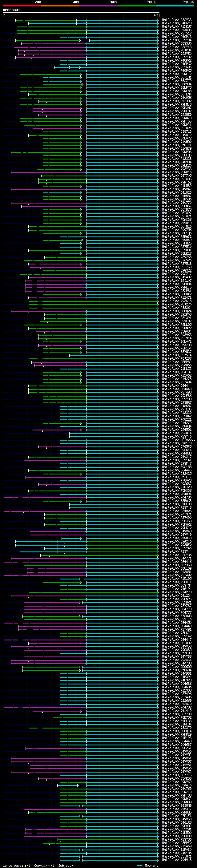Select hit UniRef100_A1XKU6
Screen dimensions: 197x868
(177, 30)
